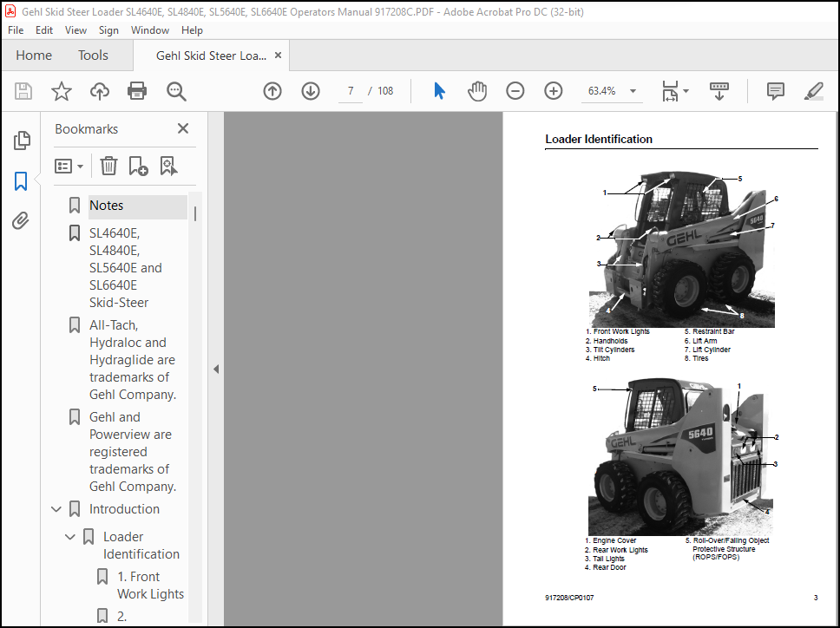The height and width of the screenshot is (628, 840).
Task: Click the page number field showing 7
Action: 351,91
